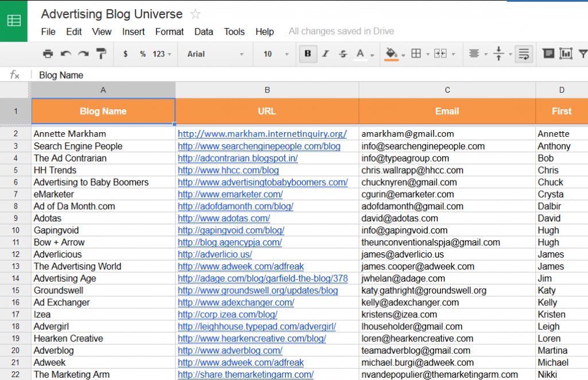This screenshot has width=588, height=380.
Task: Open the Data menu
Action: click(x=204, y=32)
